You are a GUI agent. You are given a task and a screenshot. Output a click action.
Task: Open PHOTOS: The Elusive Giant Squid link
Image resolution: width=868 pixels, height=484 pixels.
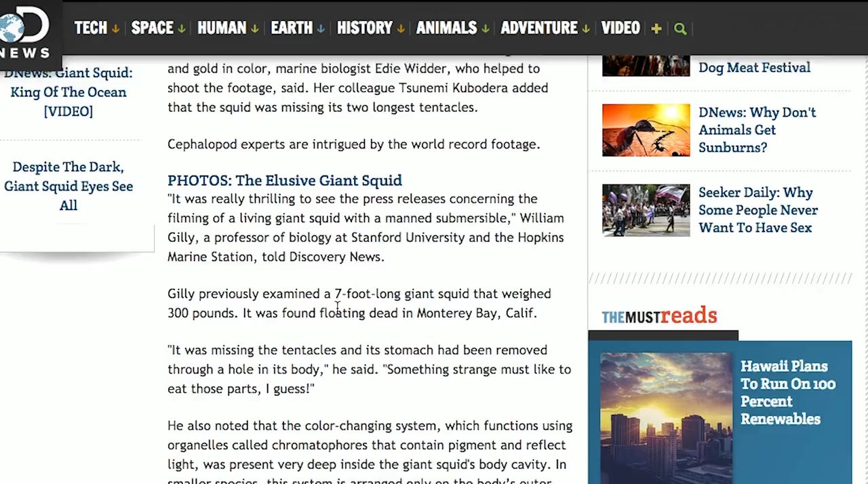[x=284, y=180]
